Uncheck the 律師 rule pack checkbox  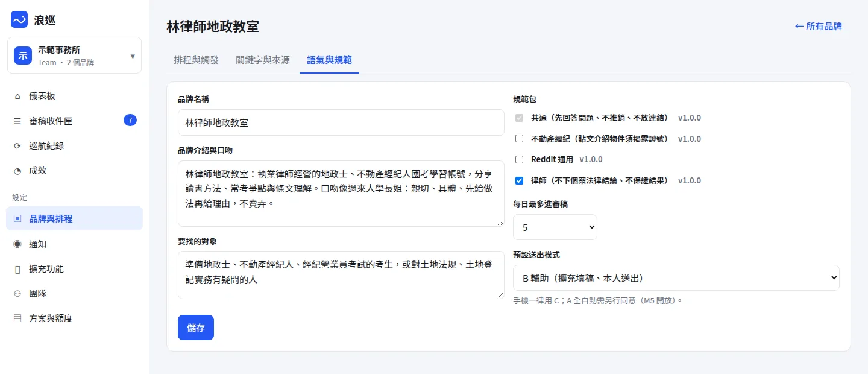click(519, 180)
